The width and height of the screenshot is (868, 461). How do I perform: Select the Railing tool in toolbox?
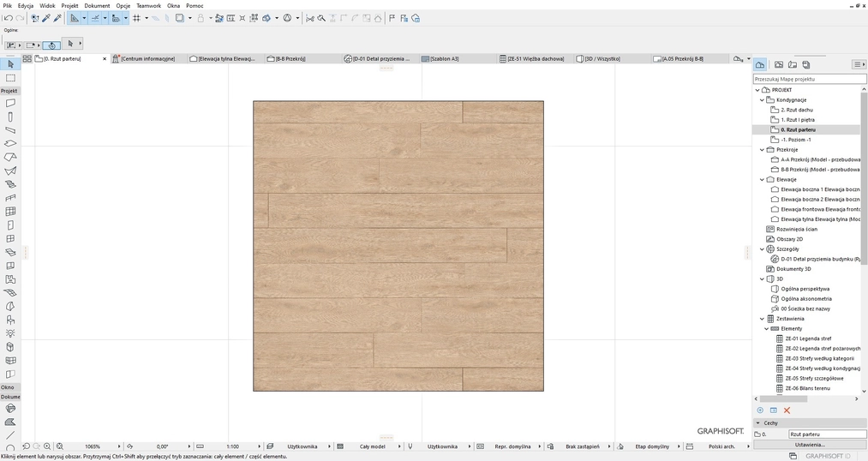(10, 198)
